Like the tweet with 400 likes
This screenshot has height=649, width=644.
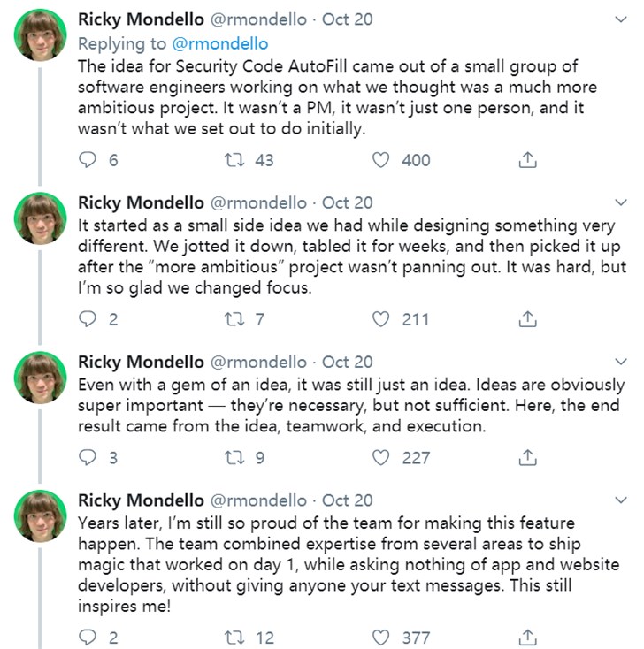coord(381,160)
